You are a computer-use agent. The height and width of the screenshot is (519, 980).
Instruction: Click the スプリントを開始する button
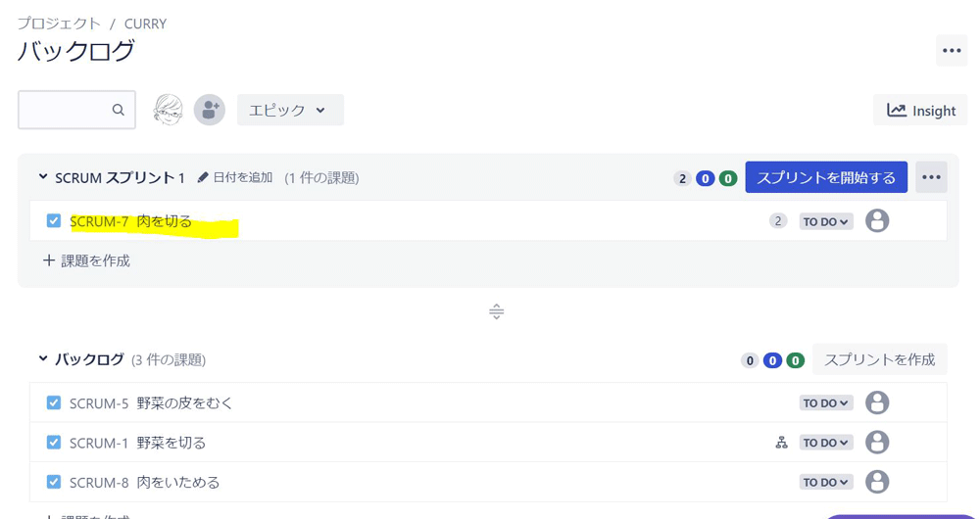[826, 177]
